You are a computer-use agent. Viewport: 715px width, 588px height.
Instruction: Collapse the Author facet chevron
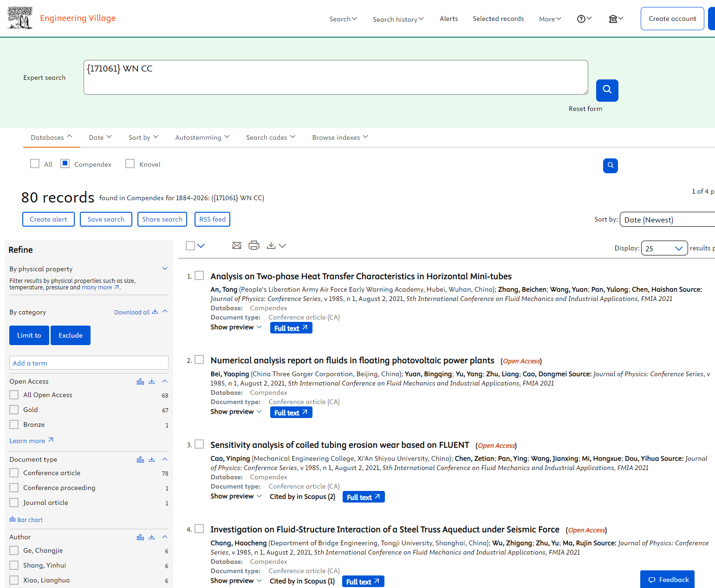click(x=165, y=537)
